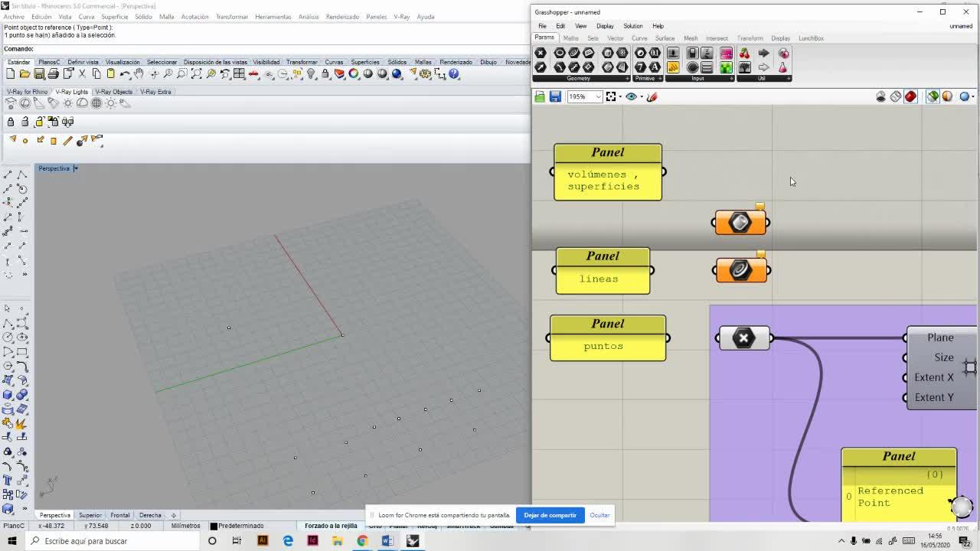Click the cherry icon in Util group

pos(744,53)
